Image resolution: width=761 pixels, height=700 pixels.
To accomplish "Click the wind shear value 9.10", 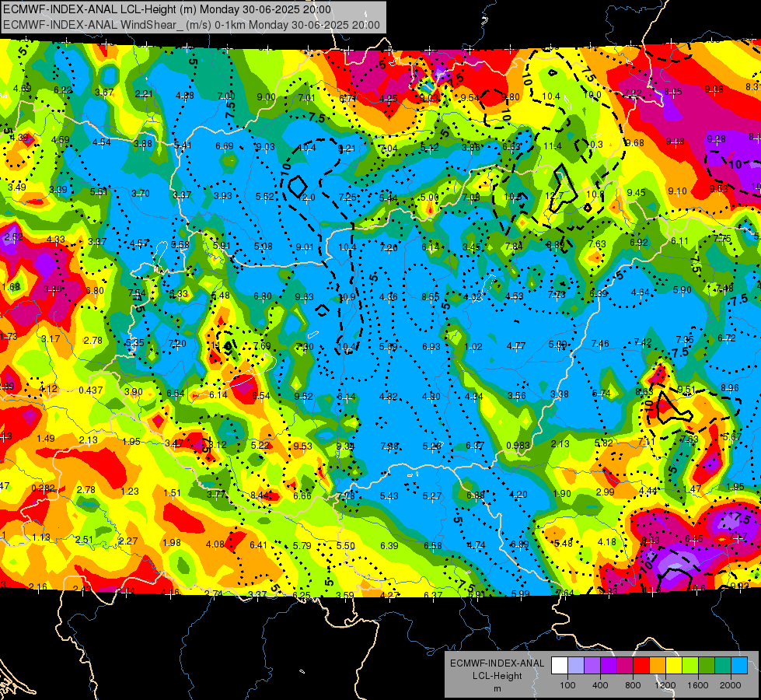I will click(677, 191).
